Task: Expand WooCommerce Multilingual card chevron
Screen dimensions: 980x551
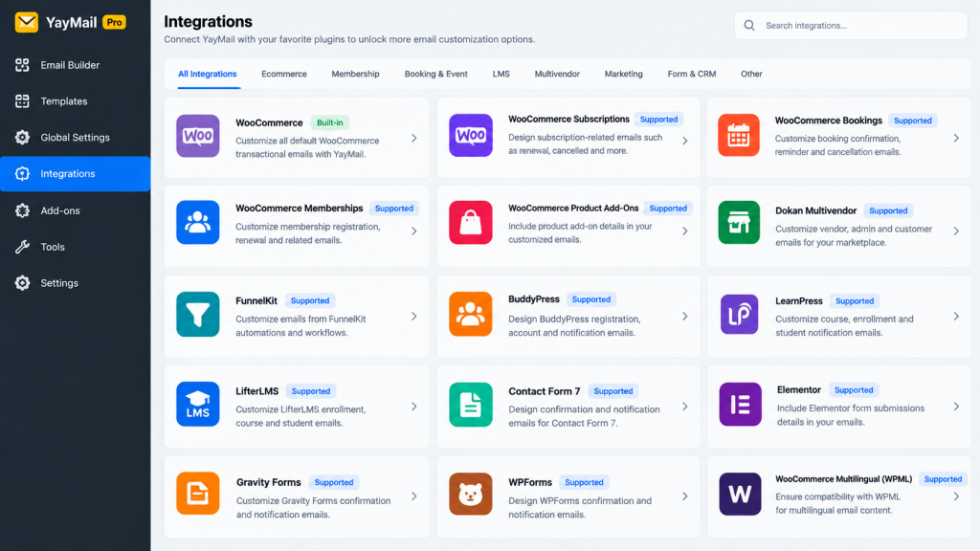Action: (x=956, y=496)
